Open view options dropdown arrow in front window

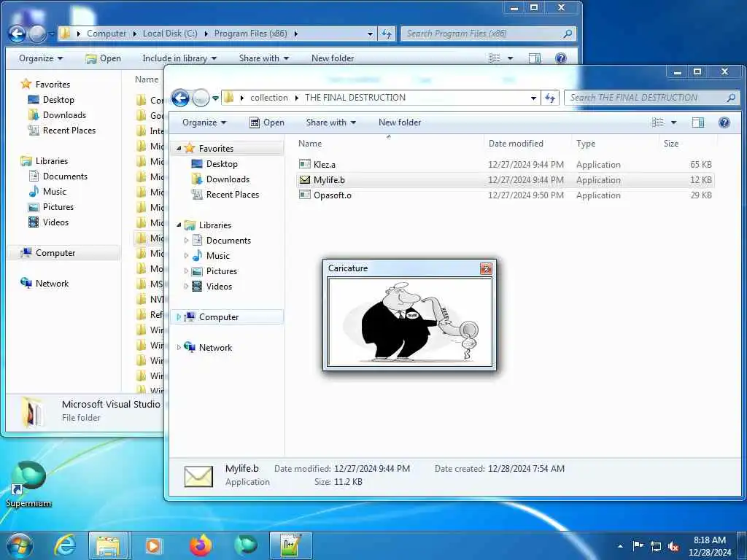(673, 122)
